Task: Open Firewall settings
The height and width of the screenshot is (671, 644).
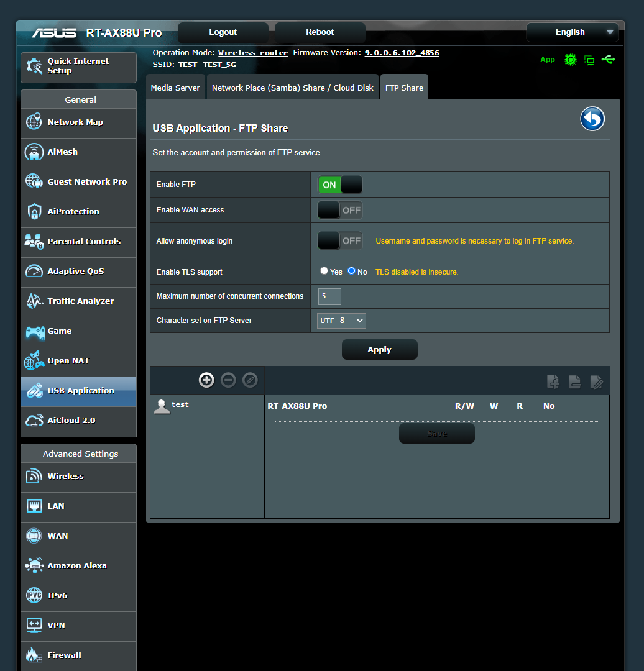Action: [x=78, y=656]
